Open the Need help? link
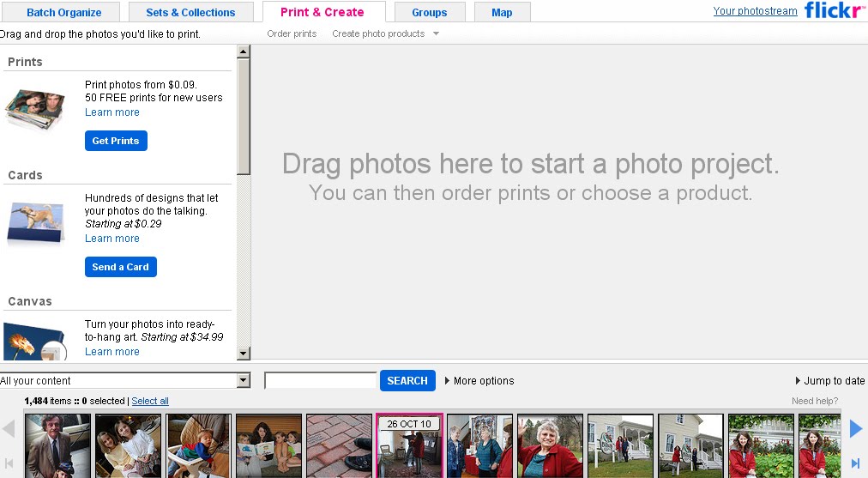This screenshot has width=868, height=478. 815,401
